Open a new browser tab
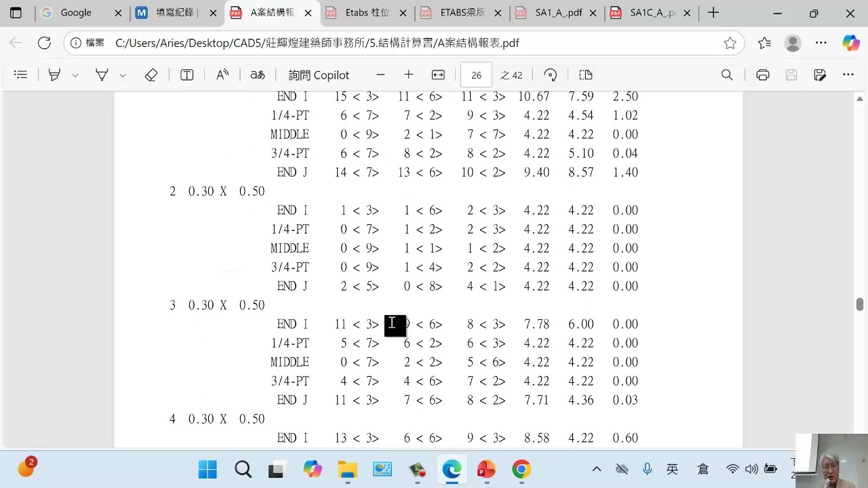The height and width of the screenshot is (488, 868). tap(713, 13)
